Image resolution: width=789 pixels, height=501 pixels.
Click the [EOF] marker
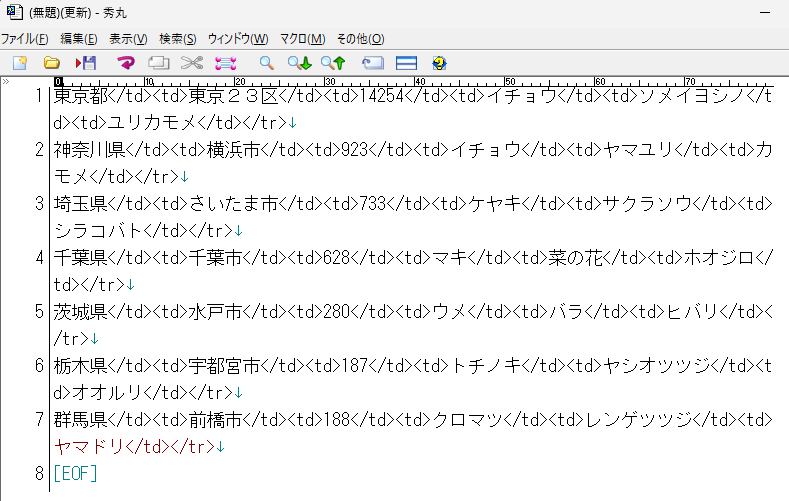75,473
